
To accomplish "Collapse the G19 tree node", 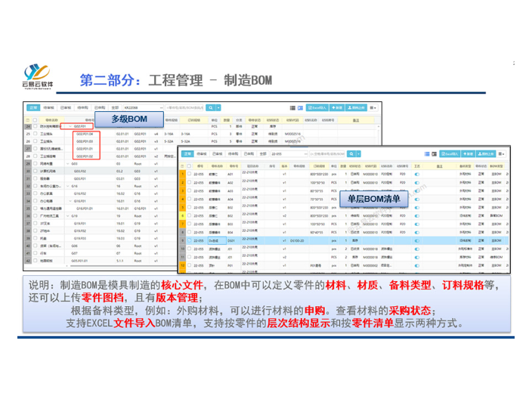I will click(x=67, y=216).
